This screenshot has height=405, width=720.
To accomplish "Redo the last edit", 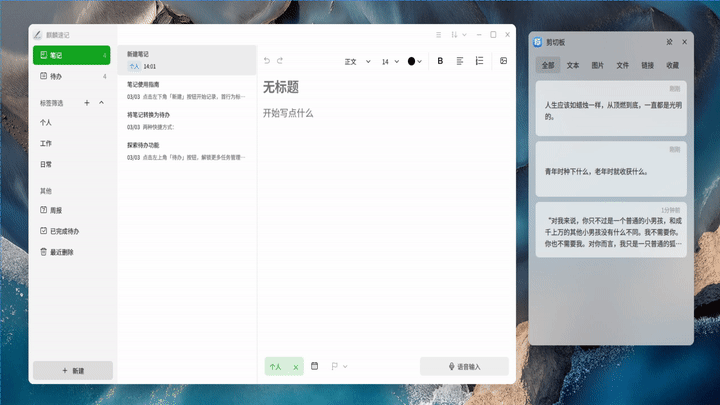I will pyautogui.click(x=280, y=61).
